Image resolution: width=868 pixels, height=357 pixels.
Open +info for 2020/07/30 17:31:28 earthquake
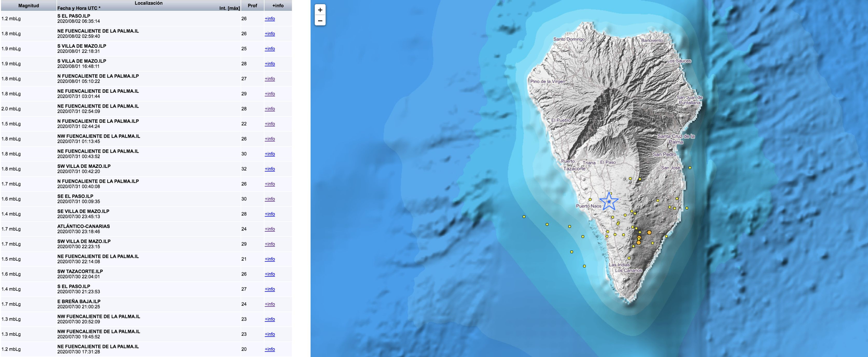(270, 350)
